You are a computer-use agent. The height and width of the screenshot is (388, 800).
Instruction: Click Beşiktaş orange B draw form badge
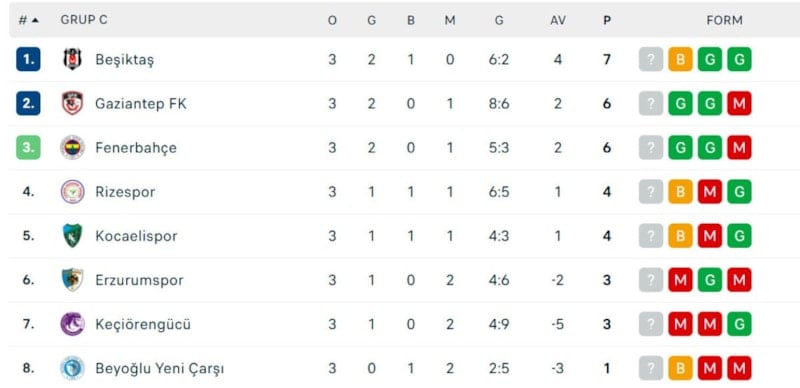click(x=680, y=59)
